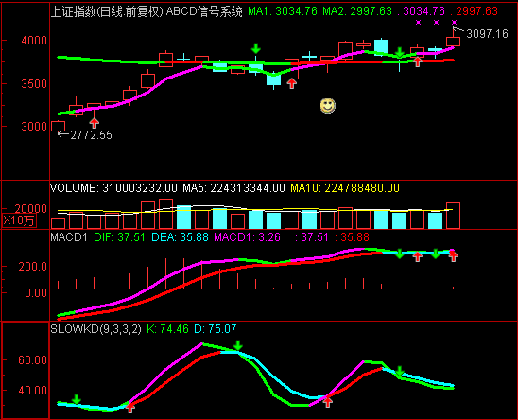Click the VOLUME indicator label
The image size is (518, 420).
(73, 188)
